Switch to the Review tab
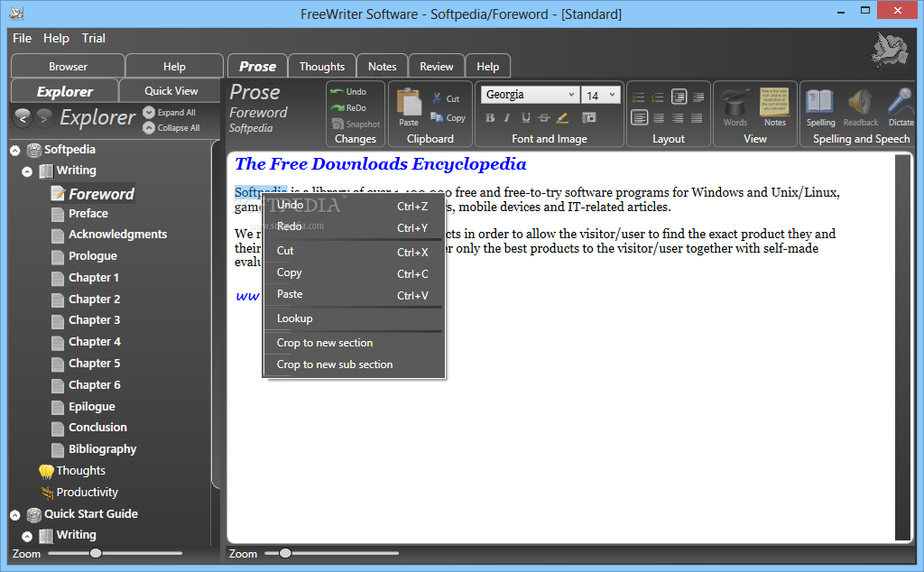 [x=437, y=67]
